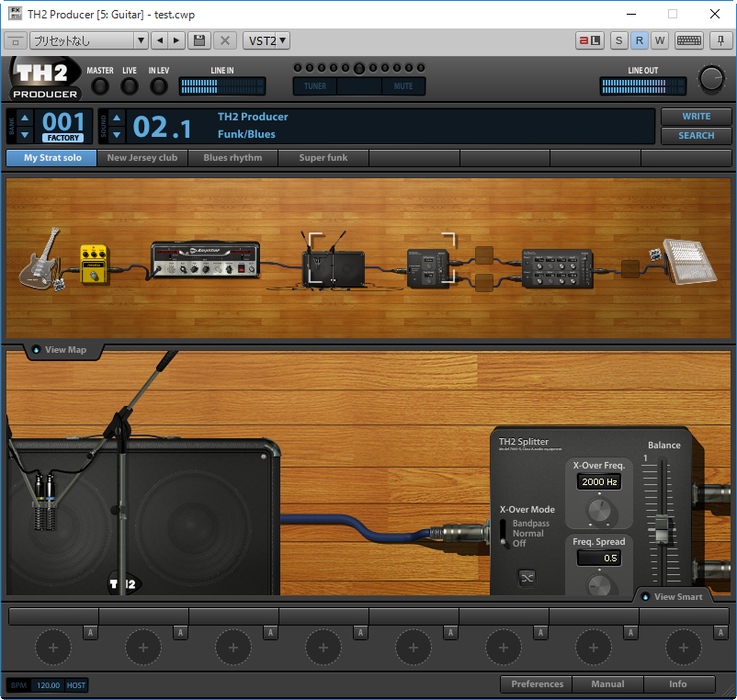
Task: Add module to first plus slot
Action: tap(53, 648)
